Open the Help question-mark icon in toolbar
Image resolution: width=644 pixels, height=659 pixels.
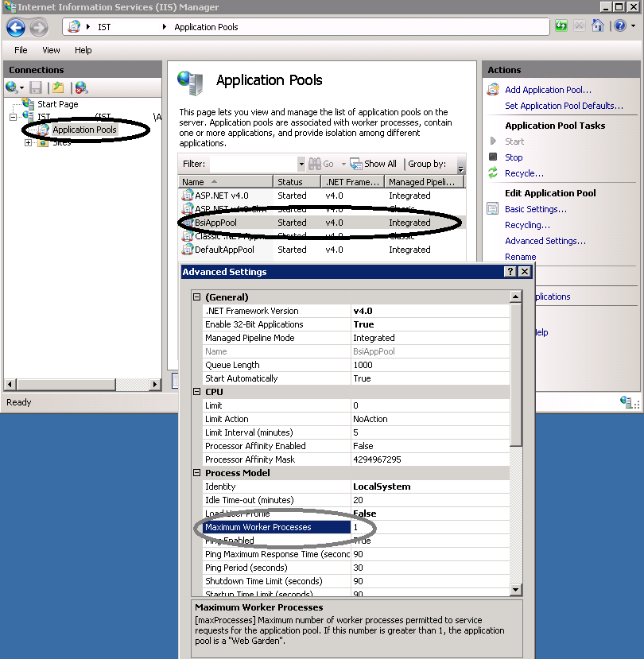pos(619,26)
